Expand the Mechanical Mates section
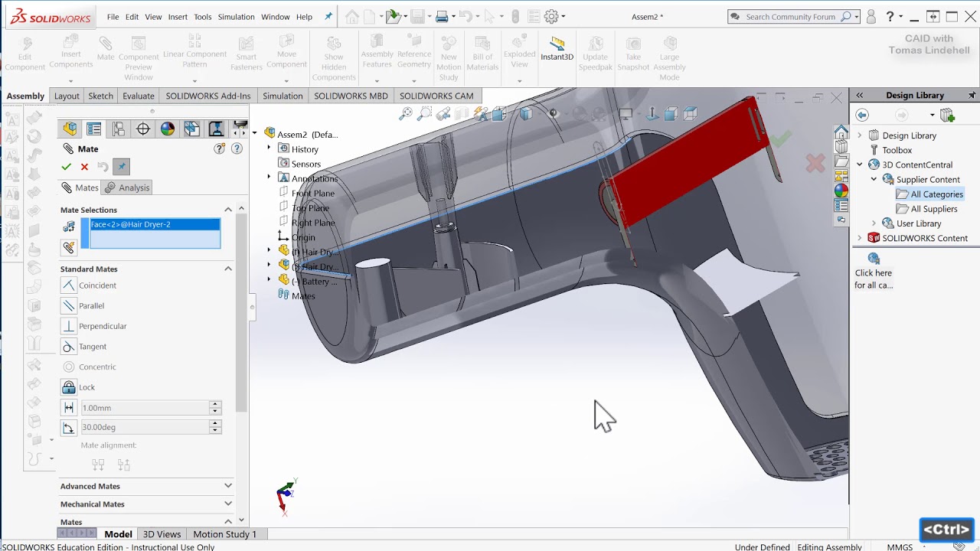 tap(228, 504)
